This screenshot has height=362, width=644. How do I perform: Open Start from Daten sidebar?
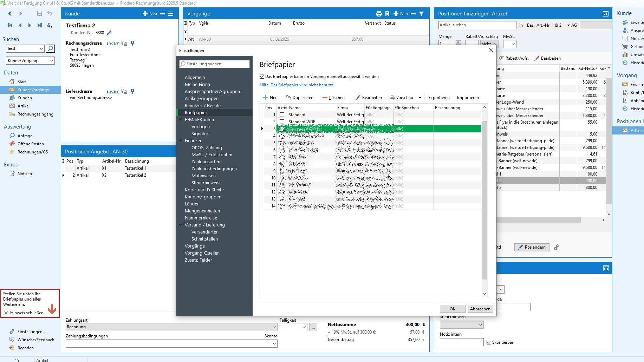click(21, 82)
